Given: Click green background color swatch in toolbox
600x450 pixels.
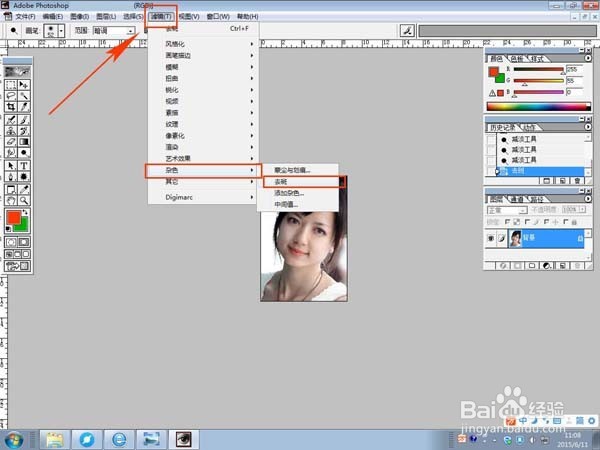Looking at the screenshot, I should [x=23, y=227].
